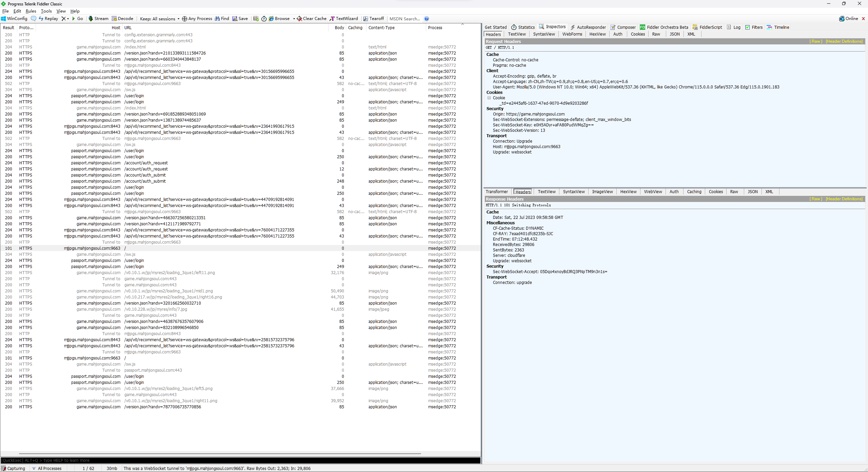The width and height of the screenshot is (868, 472).
Task: Select response WebView tab
Action: click(653, 192)
